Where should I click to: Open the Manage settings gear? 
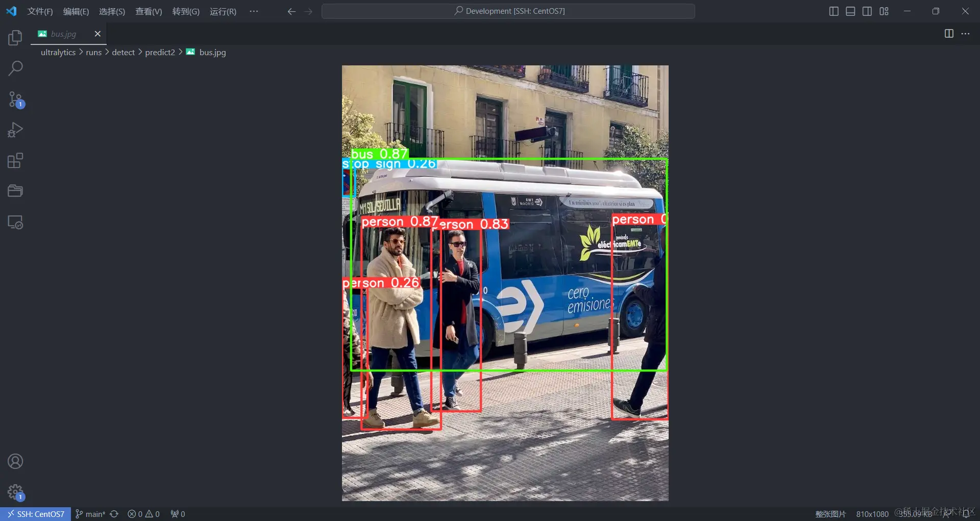tap(15, 492)
